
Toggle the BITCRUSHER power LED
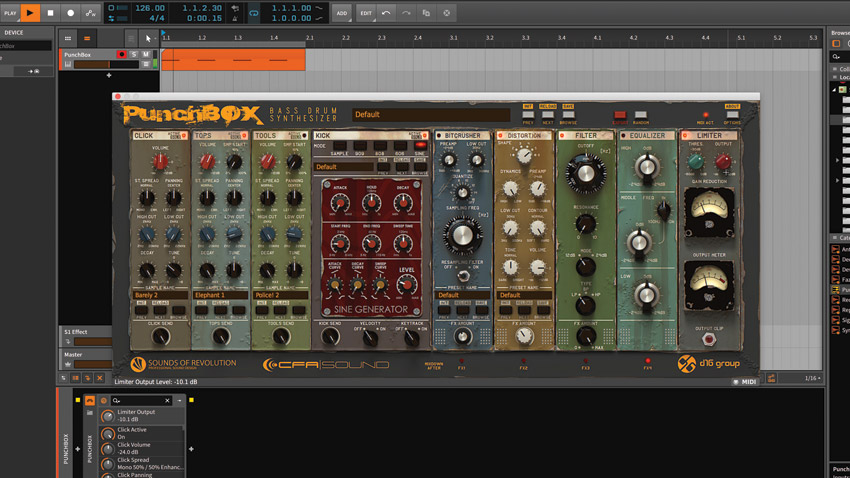[x=439, y=135]
